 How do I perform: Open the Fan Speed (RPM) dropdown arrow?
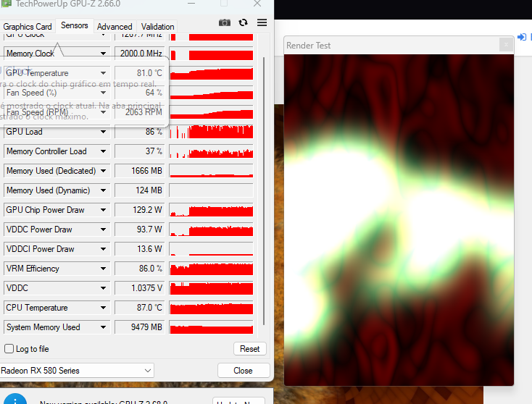coord(103,112)
